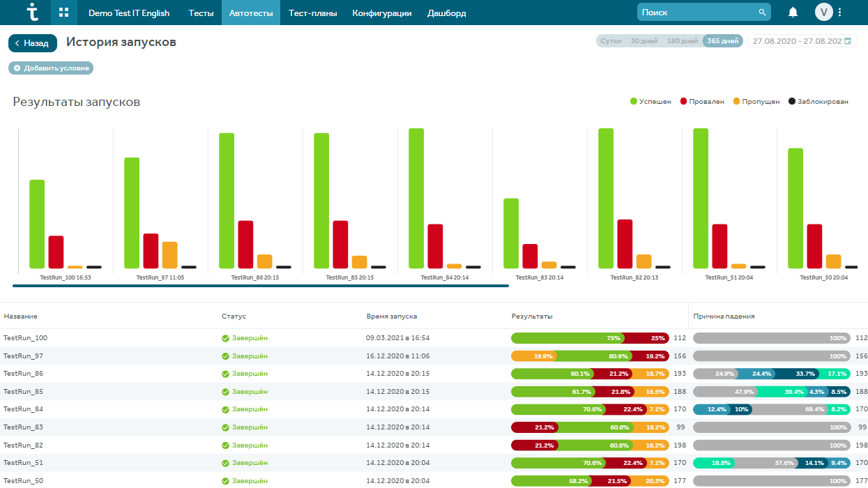The image size is (868, 488).
Task: Open notifications bell icon
Action: click(793, 13)
